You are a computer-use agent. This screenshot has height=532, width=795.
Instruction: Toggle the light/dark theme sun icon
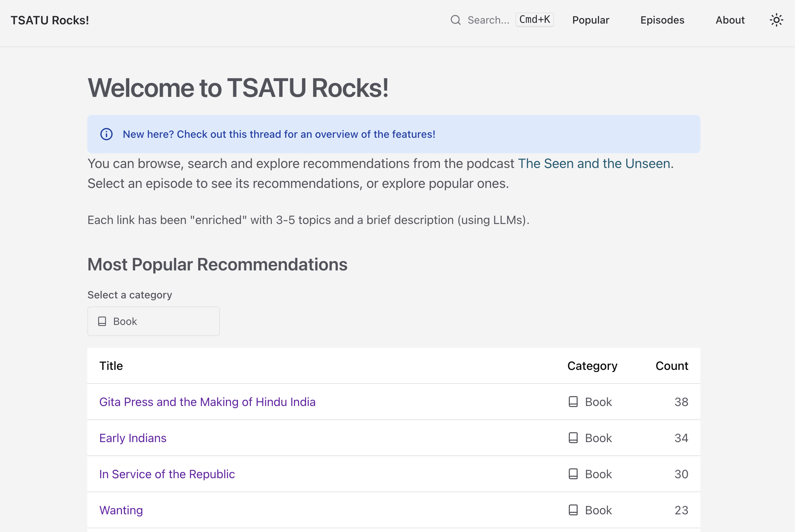point(776,20)
